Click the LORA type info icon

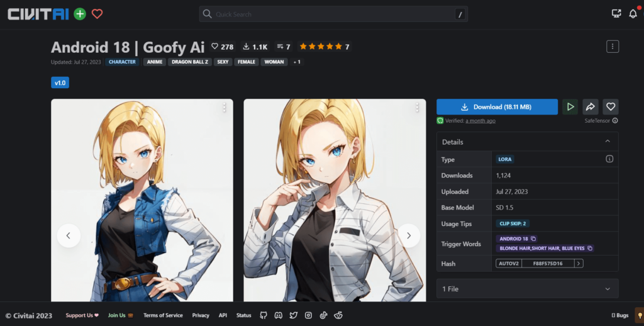pyautogui.click(x=609, y=159)
